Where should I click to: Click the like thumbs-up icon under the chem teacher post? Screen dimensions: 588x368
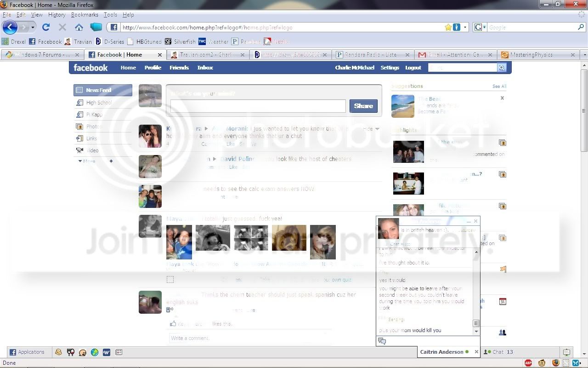click(x=173, y=323)
